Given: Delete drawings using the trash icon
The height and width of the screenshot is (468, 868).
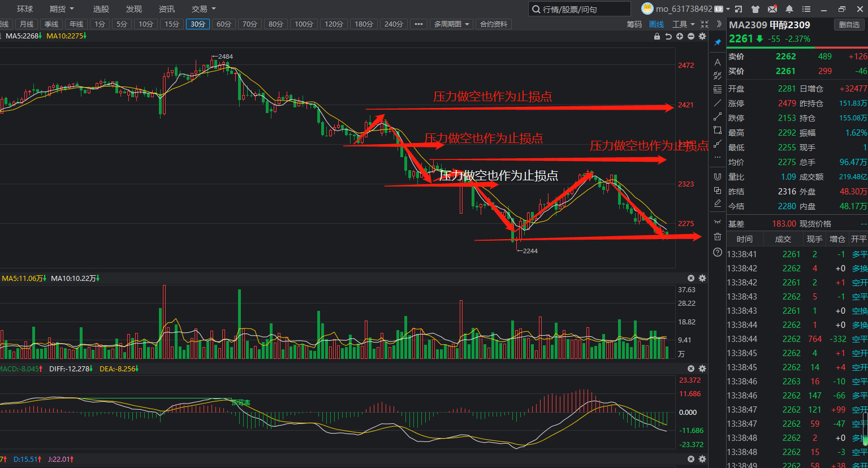Looking at the screenshot, I should coord(718,236).
